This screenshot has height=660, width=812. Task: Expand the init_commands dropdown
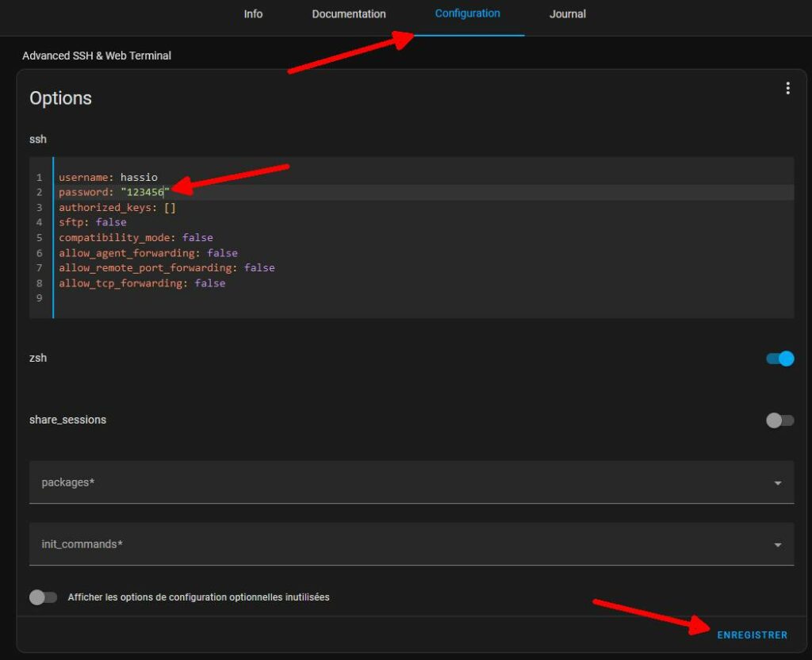point(412,544)
